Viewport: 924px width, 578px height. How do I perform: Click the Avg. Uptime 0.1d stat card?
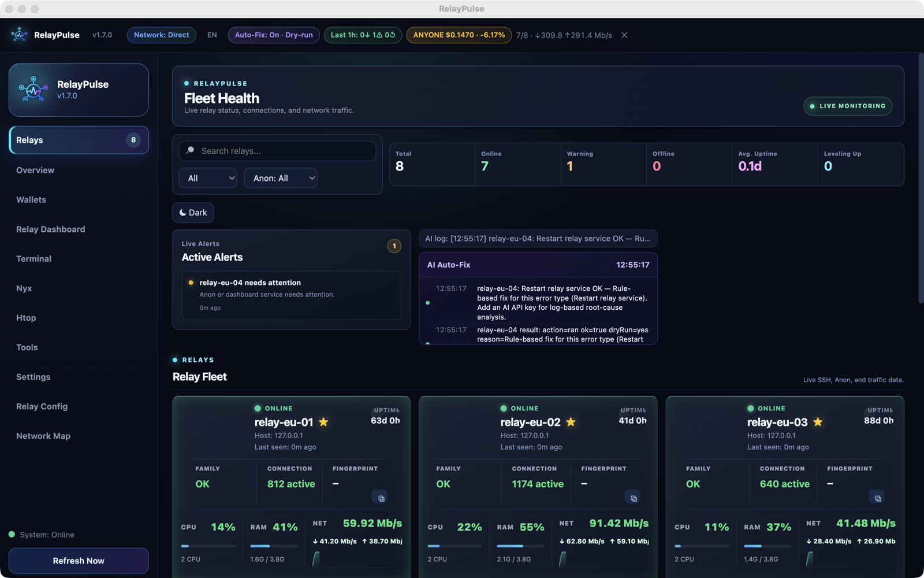click(x=774, y=164)
